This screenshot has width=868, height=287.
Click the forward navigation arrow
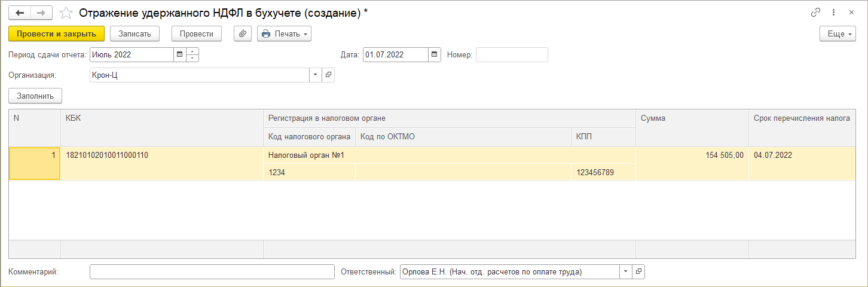(41, 13)
